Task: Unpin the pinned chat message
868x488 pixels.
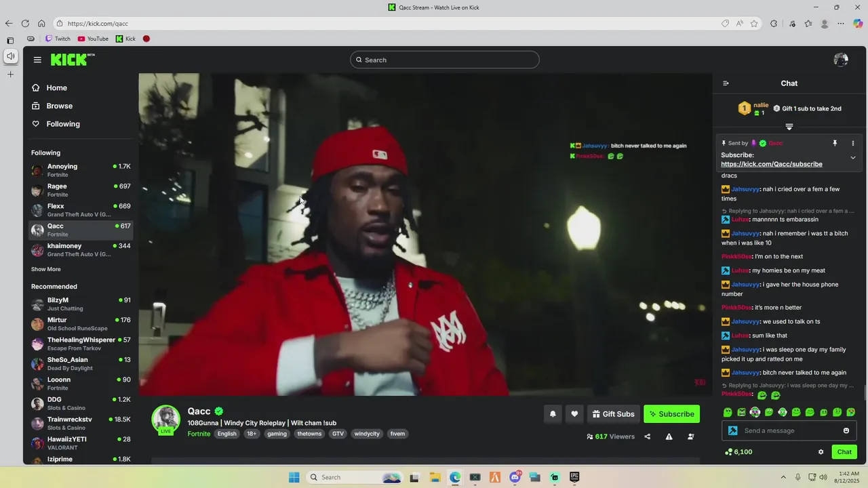Action: (835, 143)
